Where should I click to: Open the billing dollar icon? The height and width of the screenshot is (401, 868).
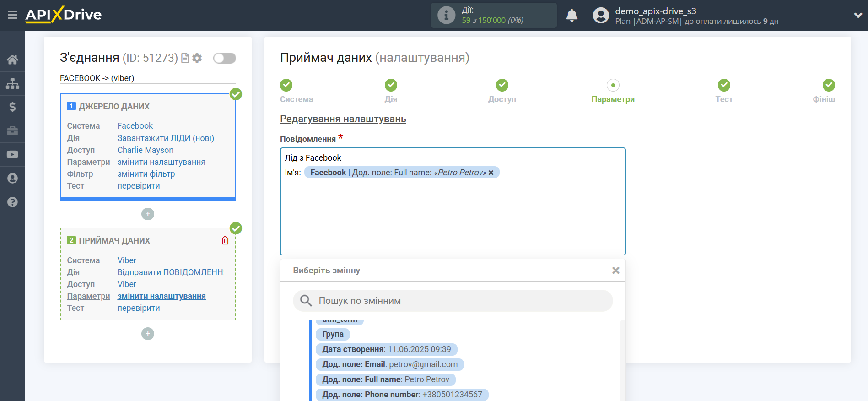pos(12,107)
